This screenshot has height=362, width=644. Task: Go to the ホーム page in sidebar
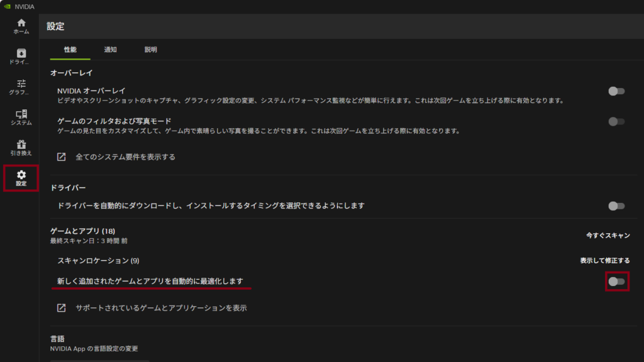pos(21,26)
